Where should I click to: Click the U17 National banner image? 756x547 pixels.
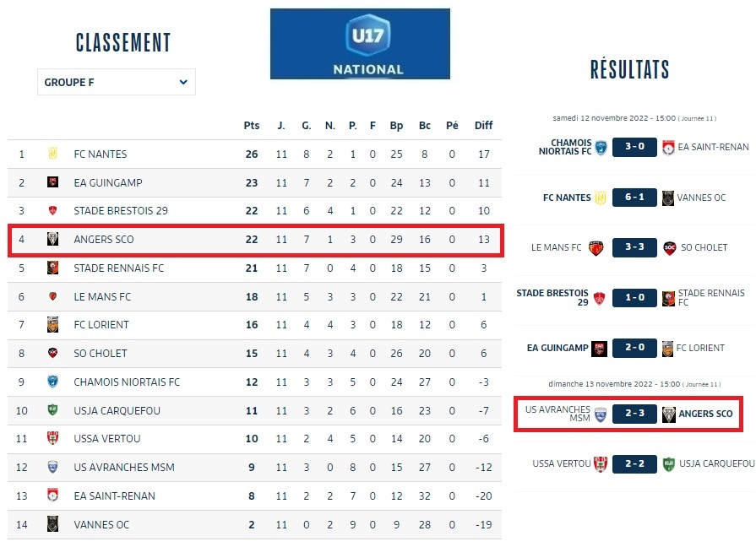click(360, 44)
